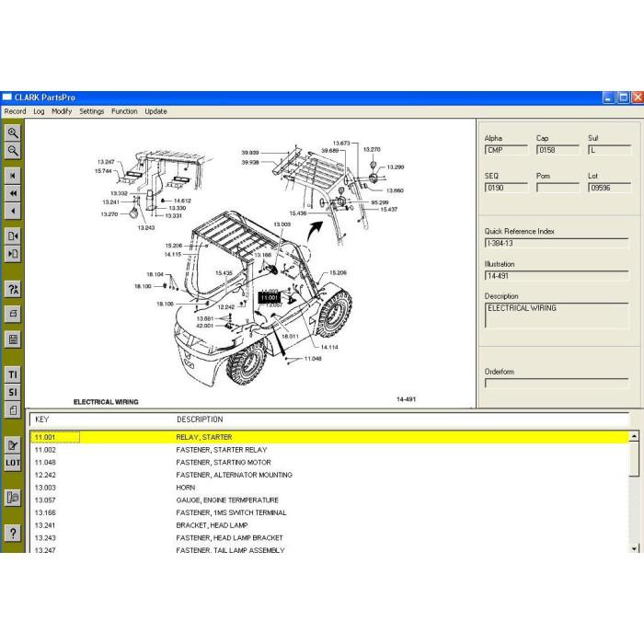Click the 18.011 callout in diagram
644x644 pixels.
(290, 337)
